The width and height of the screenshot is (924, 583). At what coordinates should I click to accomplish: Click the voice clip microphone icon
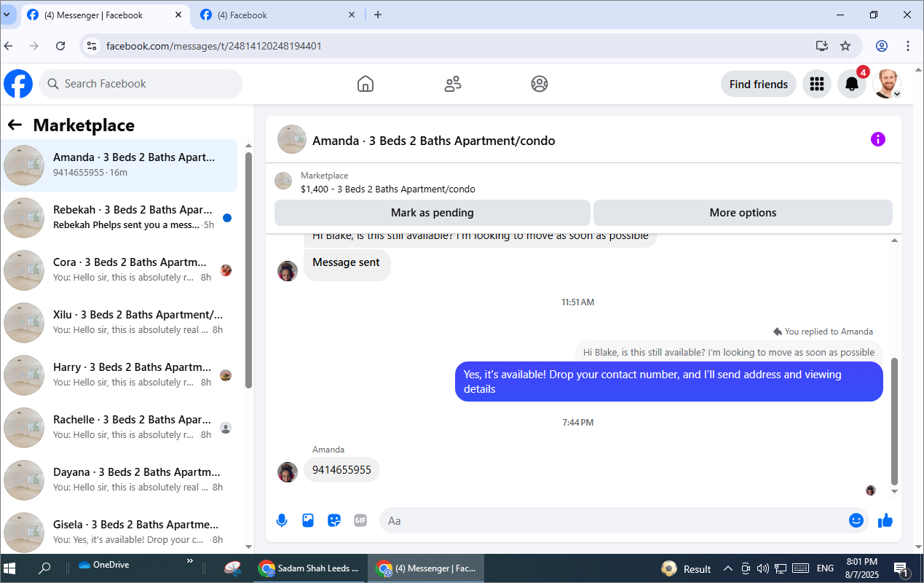pos(282,520)
